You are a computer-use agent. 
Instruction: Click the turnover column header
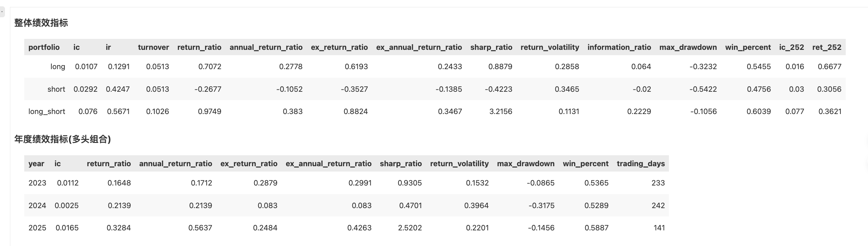(x=153, y=47)
